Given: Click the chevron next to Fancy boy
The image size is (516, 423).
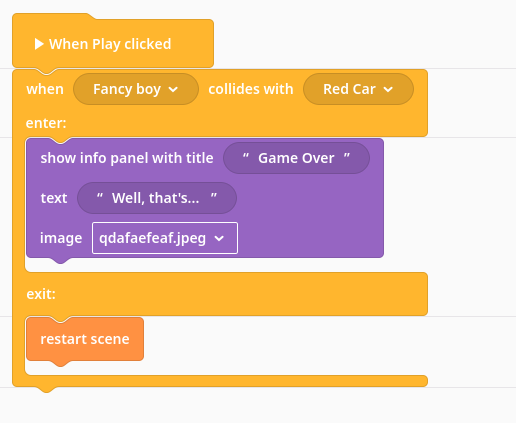Looking at the screenshot, I should click(x=173, y=89).
